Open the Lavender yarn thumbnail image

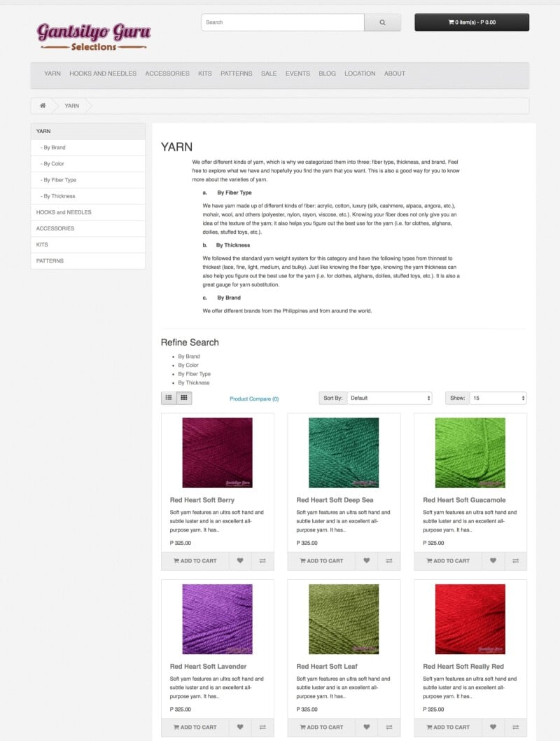[217, 619]
